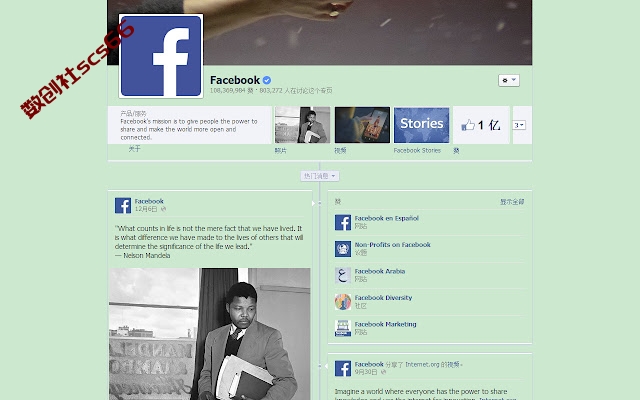Viewport: 640px width, 400px height.
Task: Click the 关于 link below the description
Action: pyautogui.click(x=134, y=149)
